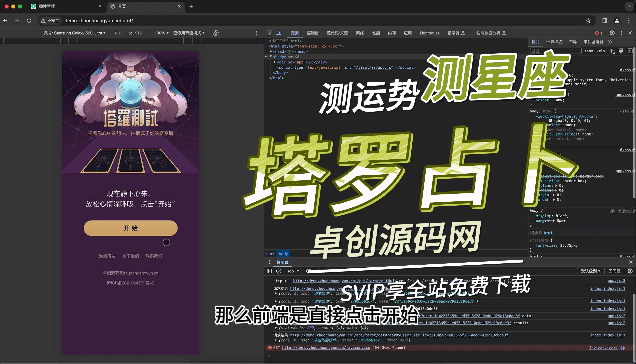Viewport: 636px width, 364px height.
Task: Show more styles pane tabs chevron
Action: 610,42
